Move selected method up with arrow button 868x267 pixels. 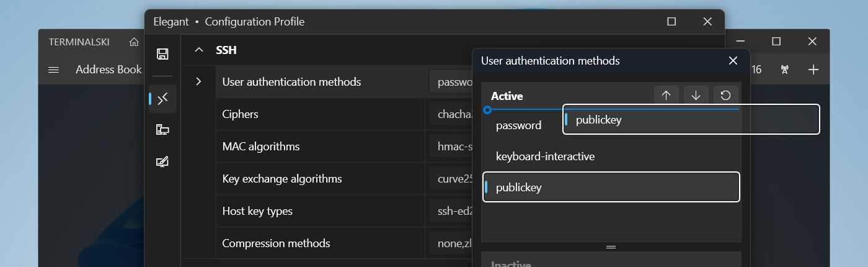point(666,95)
